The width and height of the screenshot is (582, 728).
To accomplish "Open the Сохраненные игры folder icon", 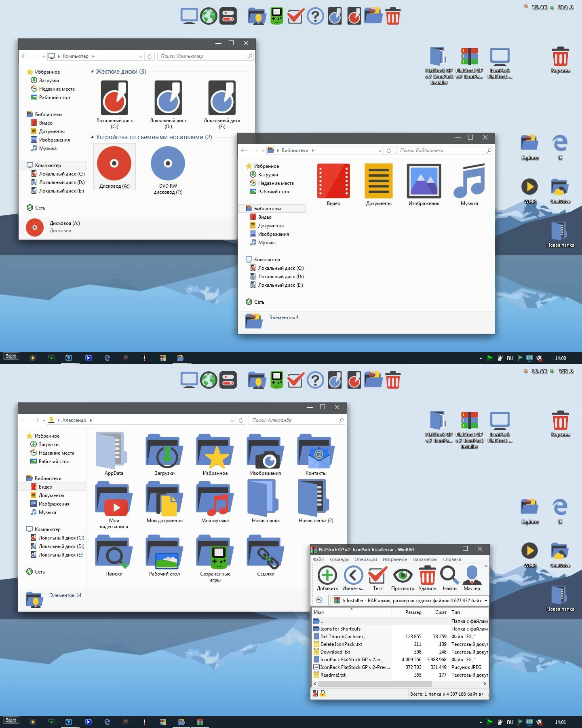I will 215,552.
